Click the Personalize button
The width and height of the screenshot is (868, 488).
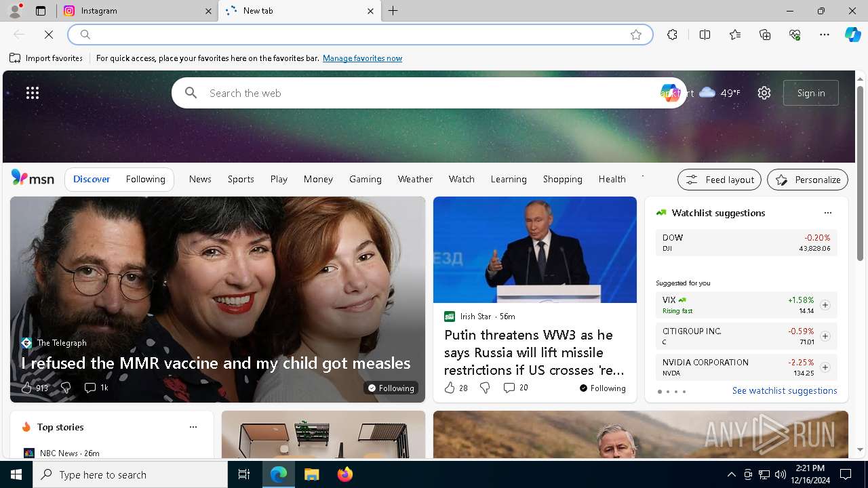point(808,180)
